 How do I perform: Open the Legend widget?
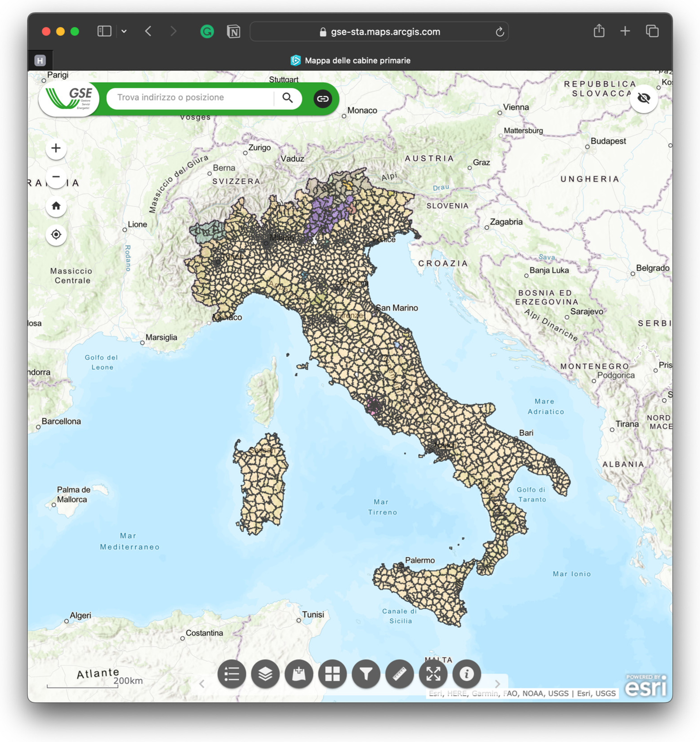click(231, 674)
